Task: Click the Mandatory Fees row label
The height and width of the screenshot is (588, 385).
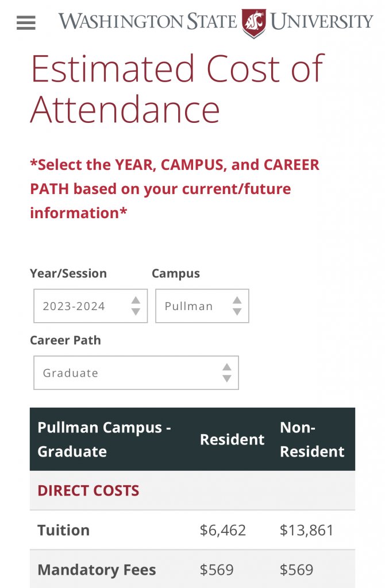Action: 97,570
